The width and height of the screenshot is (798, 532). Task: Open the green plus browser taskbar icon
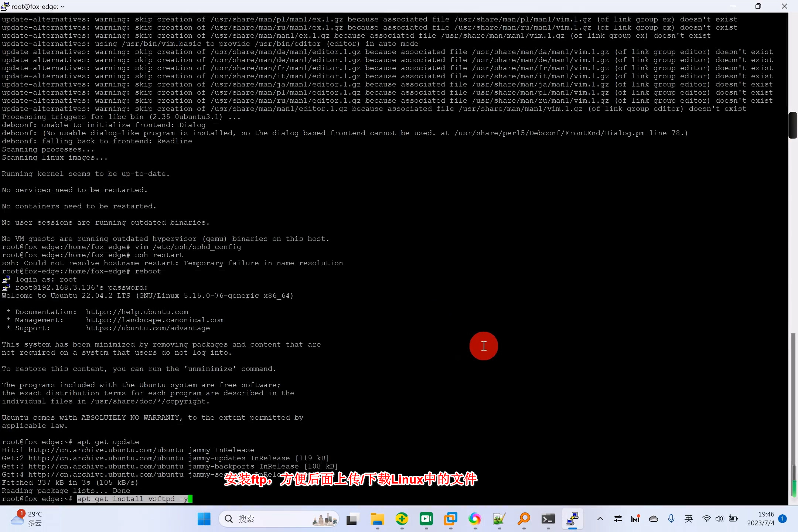pos(402,519)
